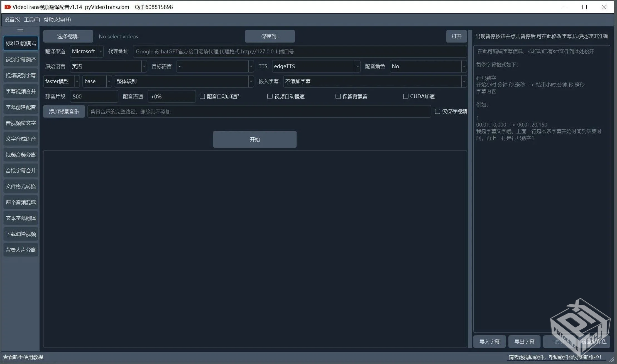Expand the edgeTTS dropdown
This screenshot has width=617, height=364.
click(316, 66)
